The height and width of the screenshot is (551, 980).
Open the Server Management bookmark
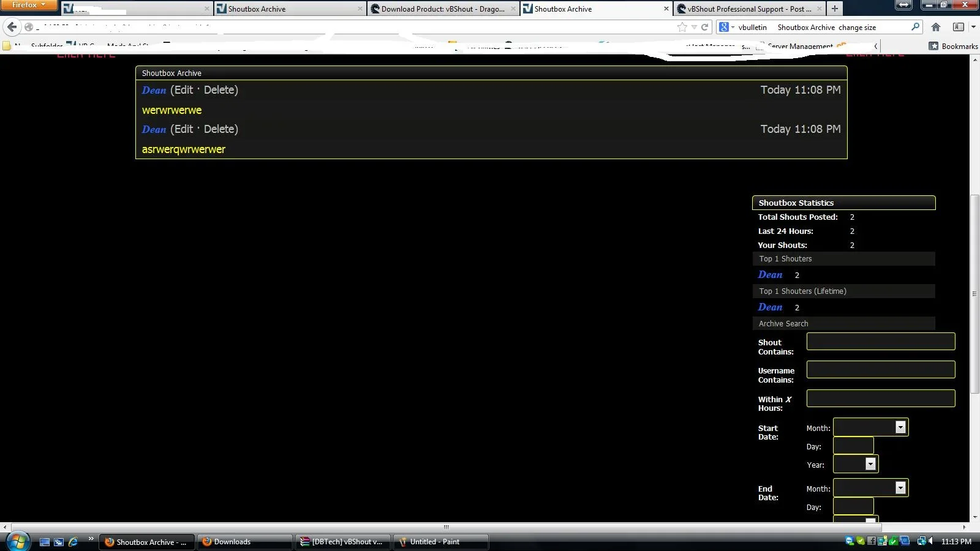click(799, 47)
